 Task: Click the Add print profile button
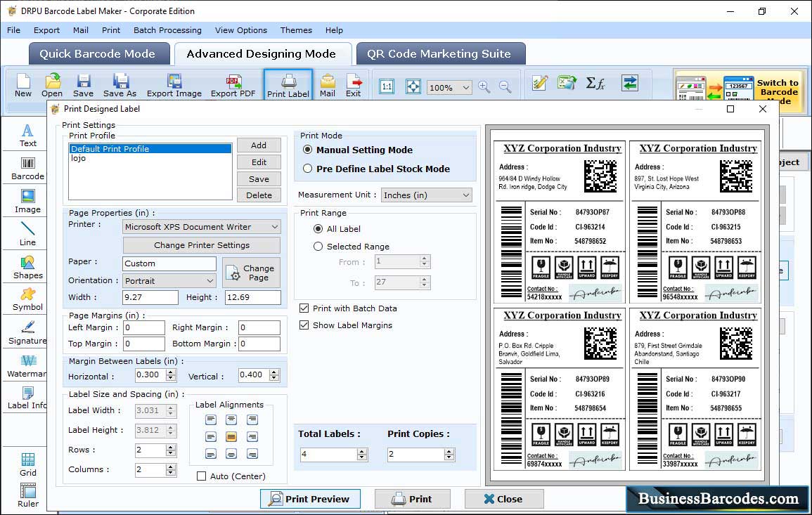pyautogui.click(x=259, y=145)
